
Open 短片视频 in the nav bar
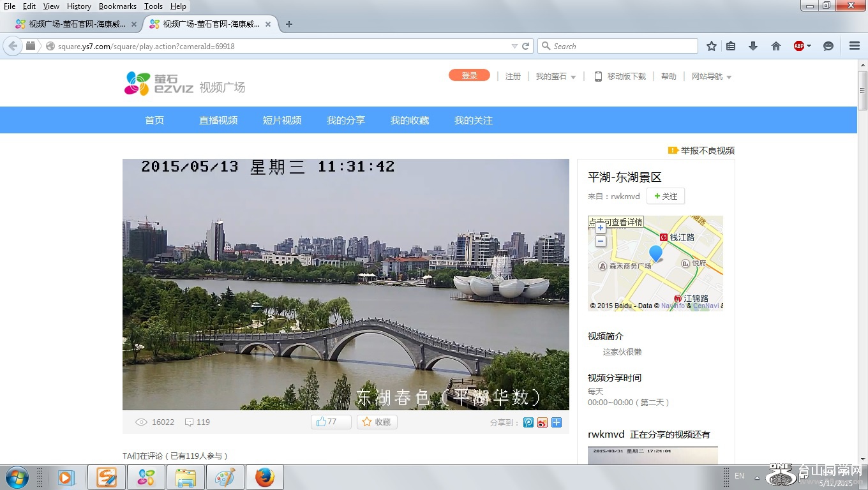(x=282, y=120)
